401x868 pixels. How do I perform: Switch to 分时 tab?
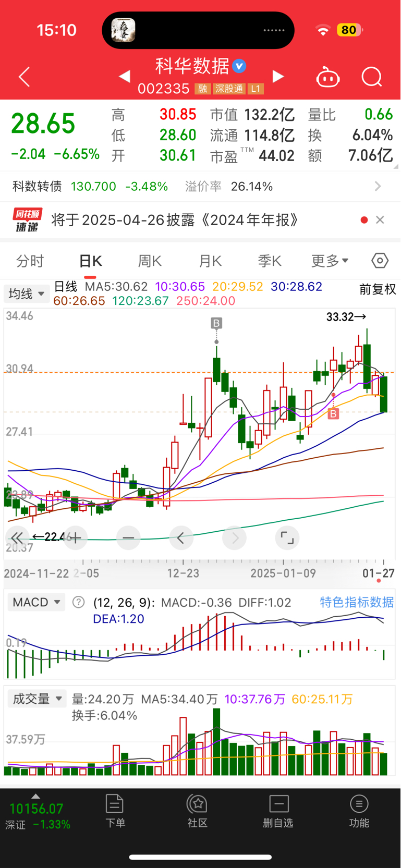click(x=30, y=261)
